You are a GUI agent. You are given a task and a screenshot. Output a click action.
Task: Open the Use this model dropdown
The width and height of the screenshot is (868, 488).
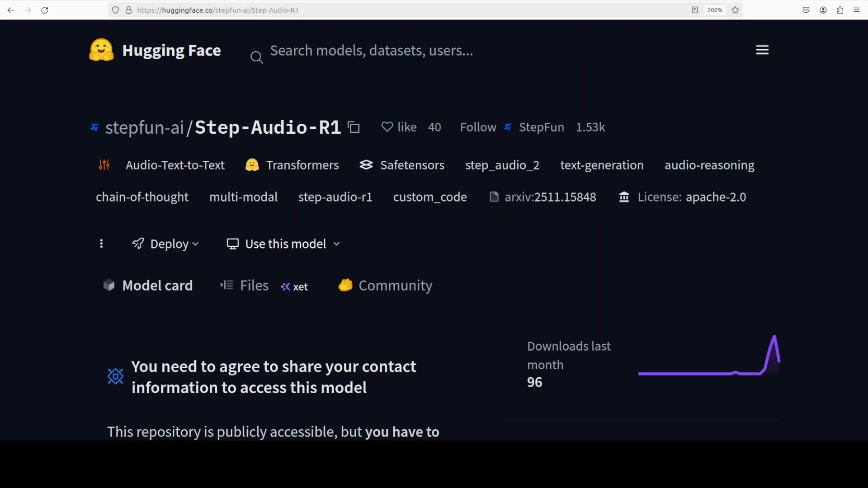tap(283, 244)
